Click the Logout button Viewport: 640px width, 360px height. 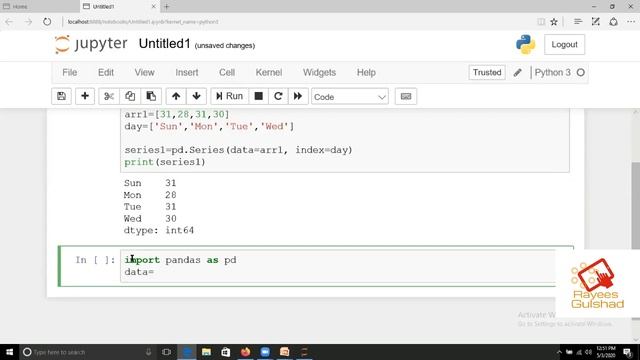(x=564, y=44)
